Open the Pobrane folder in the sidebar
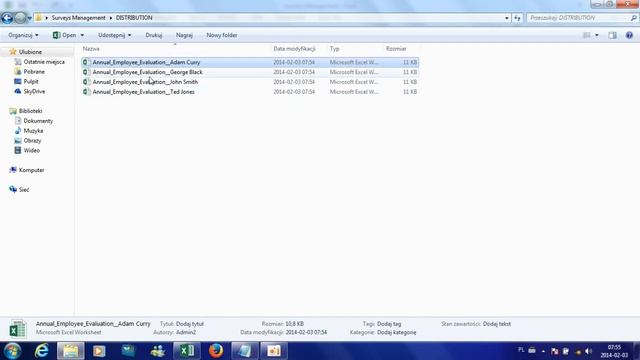The width and height of the screenshot is (640, 360). click(34, 71)
